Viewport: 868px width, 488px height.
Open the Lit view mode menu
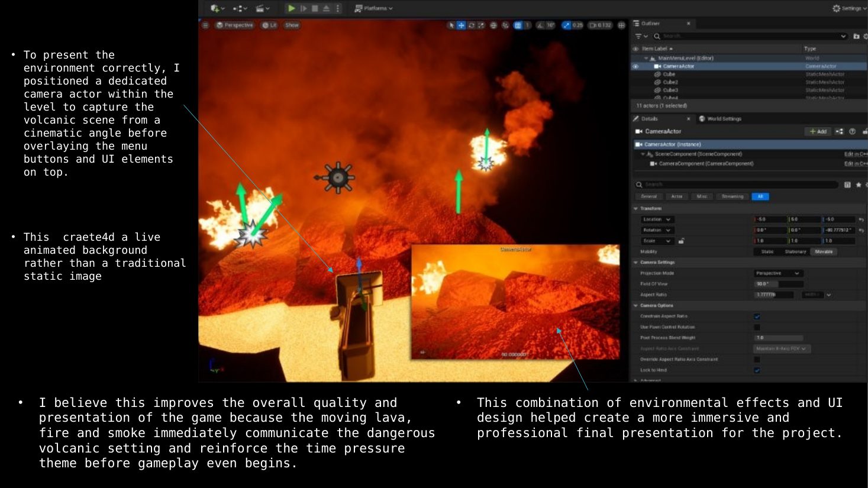tap(269, 25)
